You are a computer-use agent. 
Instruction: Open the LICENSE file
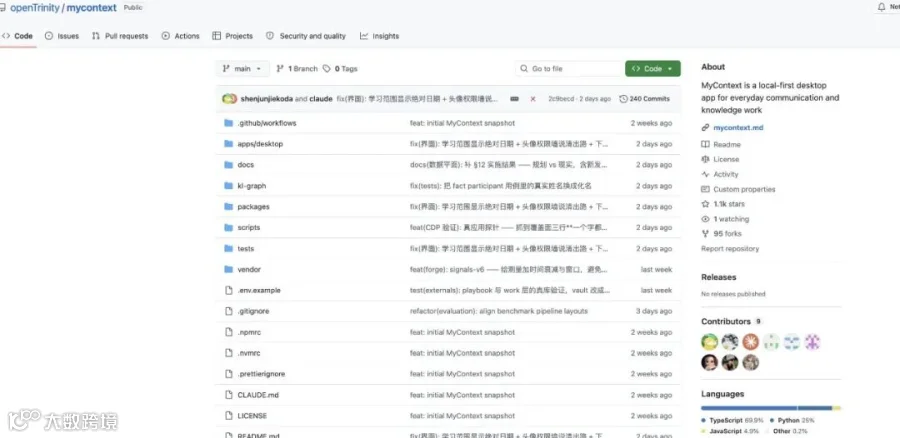[252, 416]
